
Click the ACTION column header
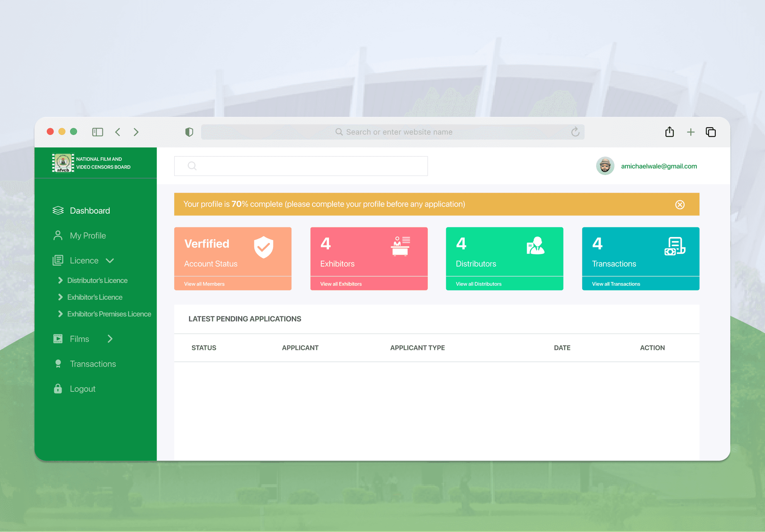pos(652,348)
